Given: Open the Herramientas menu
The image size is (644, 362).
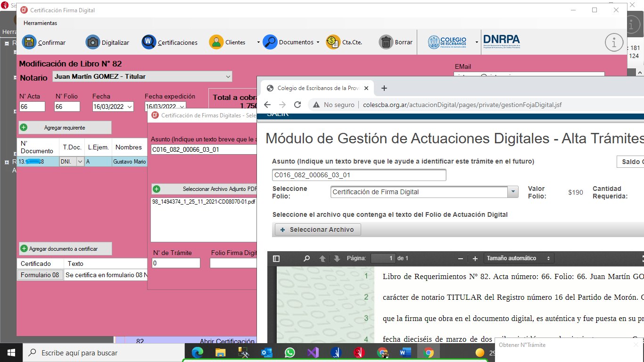Looking at the screenshot, I should click(x=40, y=23).
